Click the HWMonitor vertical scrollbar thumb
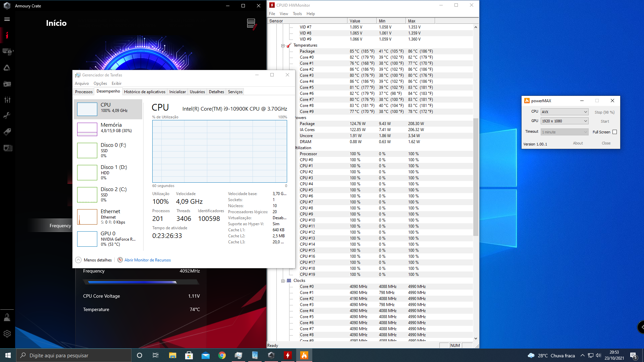644x362 pixels. pyautogui.click(x=476, y=177)
